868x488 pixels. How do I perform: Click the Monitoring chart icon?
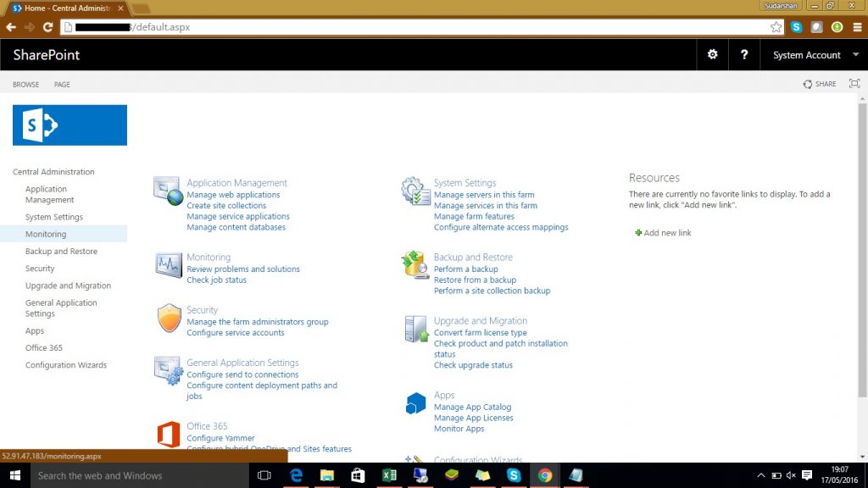(168, 264)
